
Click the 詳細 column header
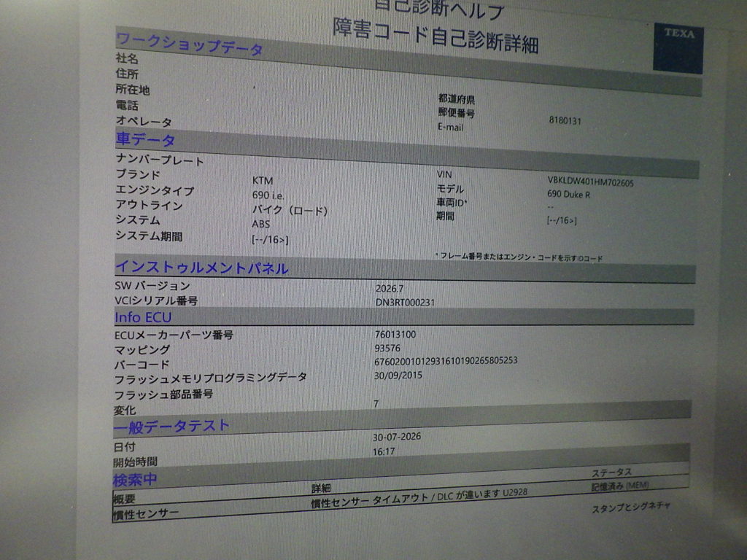click(x=321, y=488)
